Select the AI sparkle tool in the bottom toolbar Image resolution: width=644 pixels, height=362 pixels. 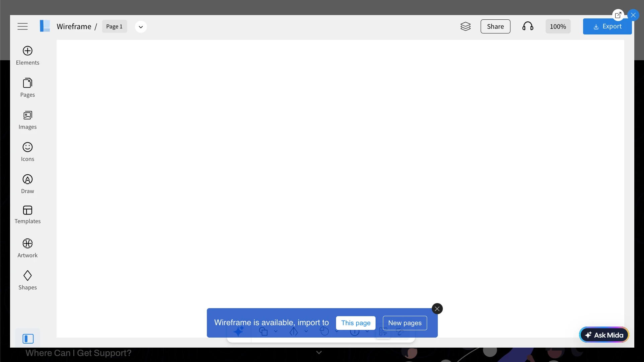tap(239, 332)
